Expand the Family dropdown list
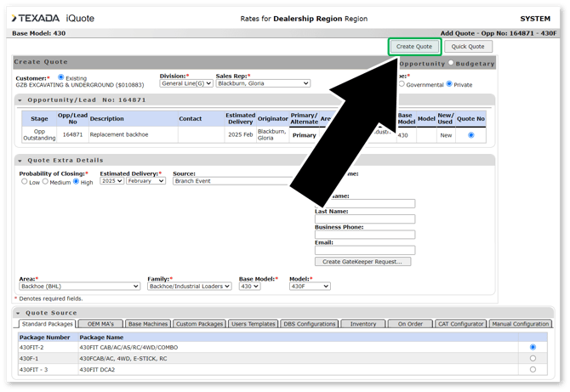Screen dimensions: 570x392 (x=188, y=287)
